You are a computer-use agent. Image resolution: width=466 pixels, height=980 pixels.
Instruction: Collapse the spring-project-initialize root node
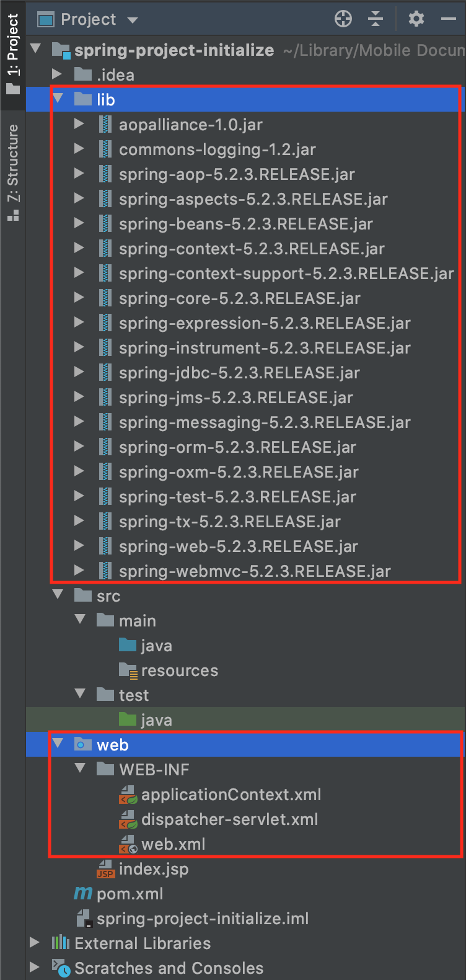point(35,48)
